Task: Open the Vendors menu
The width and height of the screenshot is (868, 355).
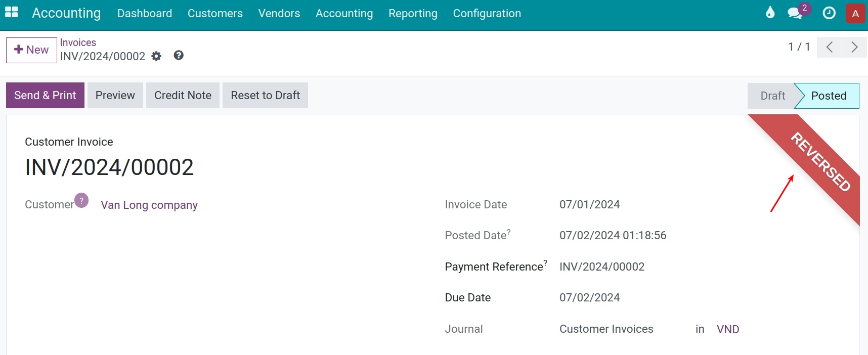Action: coord(279,14)
